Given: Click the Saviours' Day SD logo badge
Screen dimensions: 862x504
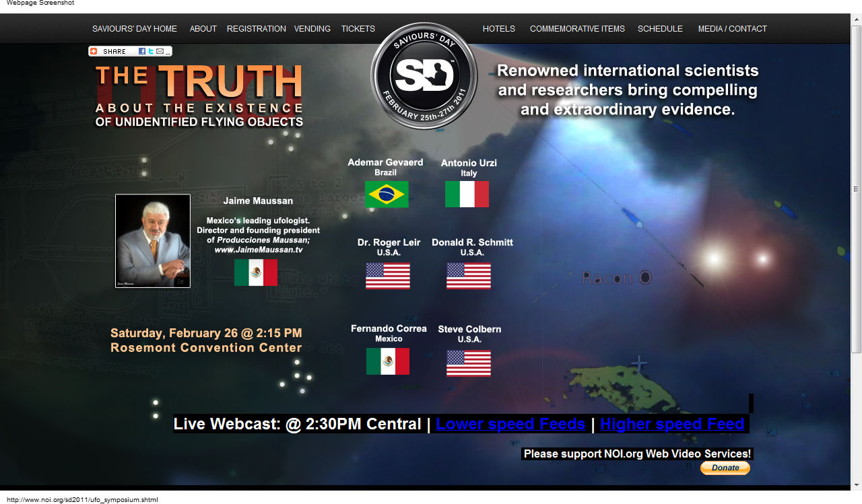Looking at the screenshot, I should point(424,76).
